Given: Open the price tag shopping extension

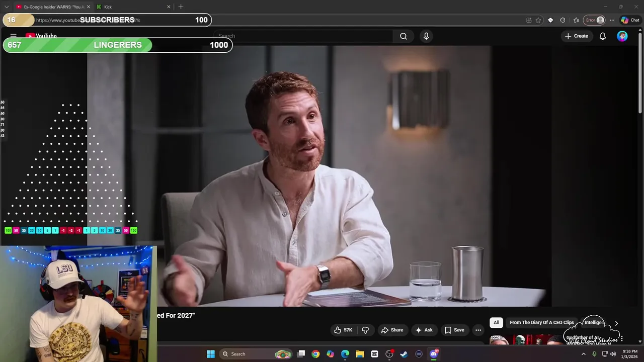Looking at the screenshot, I should click(x=550, y=20).
